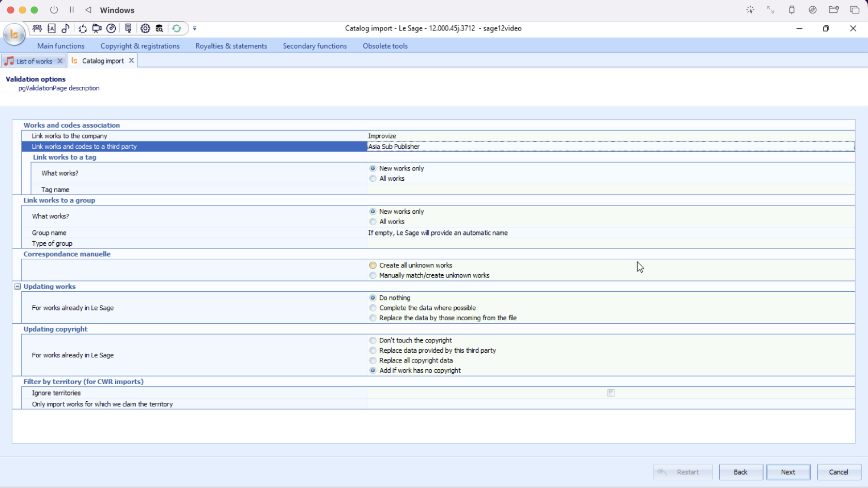Click the Filter by territory (for CWR imports) header
868x488 pixels.
(83, 382)
